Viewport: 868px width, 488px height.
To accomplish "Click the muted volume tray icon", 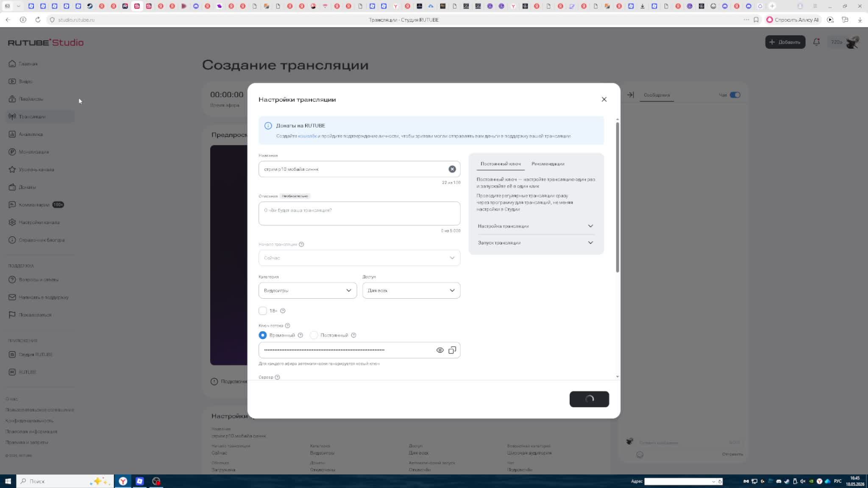I will [802, 481].
